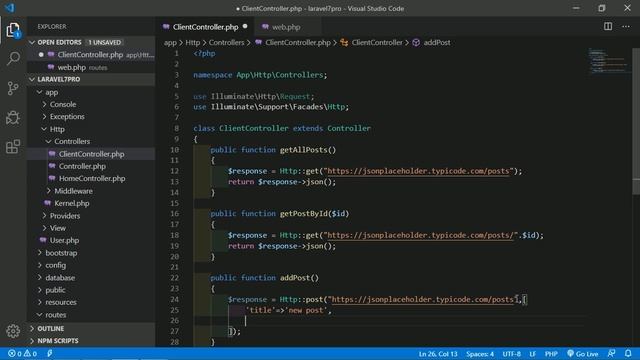Click the app breadcrumb segment

[170, 42]
